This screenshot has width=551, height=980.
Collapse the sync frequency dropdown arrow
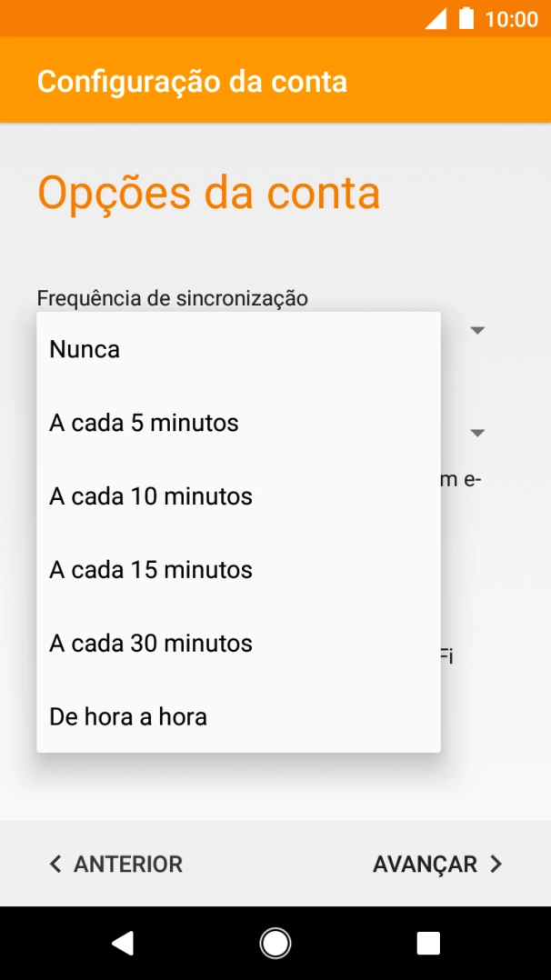tap(477, 330)
